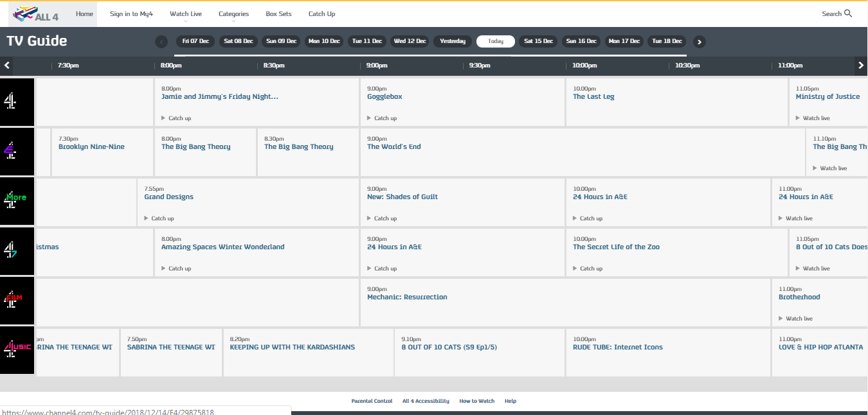The width and height of the screenshot is (868, 415).
Task: Move timeline earlier with left chevron
Action: (x=6, y=66)
